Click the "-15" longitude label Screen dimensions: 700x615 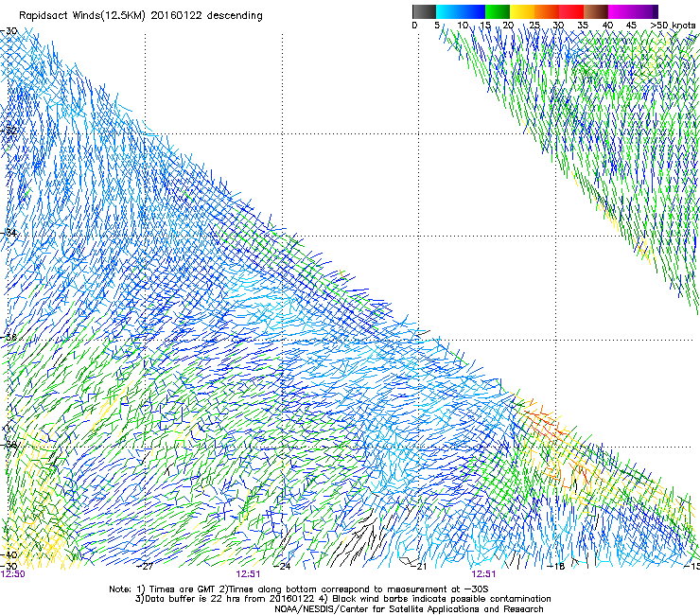692,567
